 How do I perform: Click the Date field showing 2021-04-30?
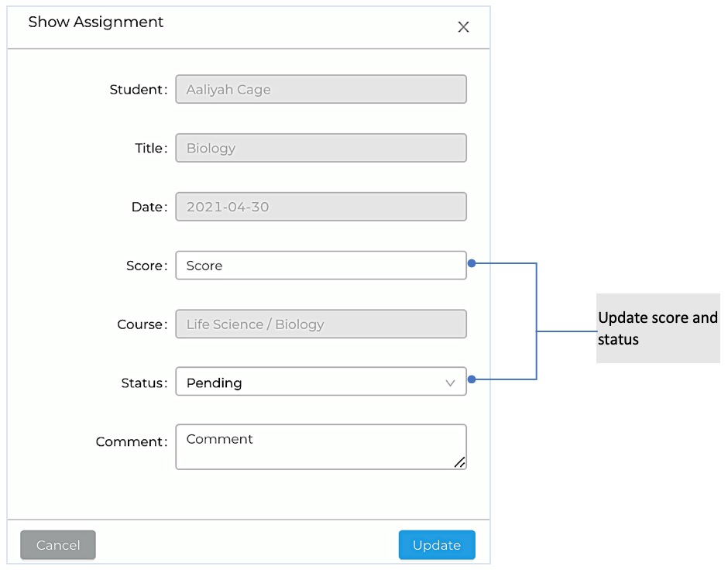321,207
